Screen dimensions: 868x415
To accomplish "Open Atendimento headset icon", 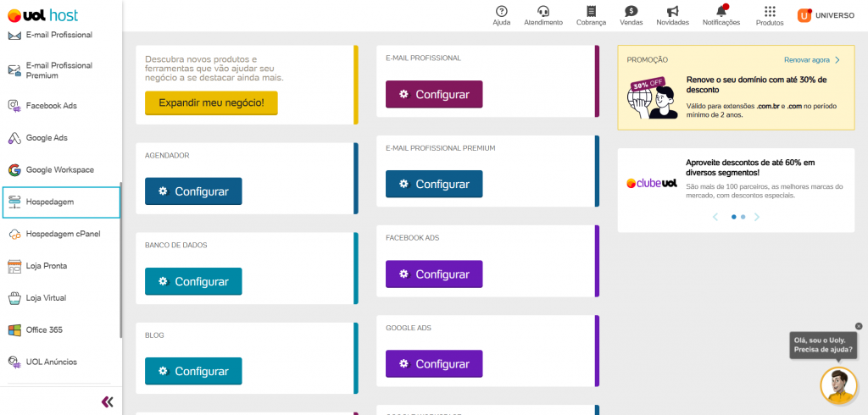I will pyautogui.click(x=543, y=12).
